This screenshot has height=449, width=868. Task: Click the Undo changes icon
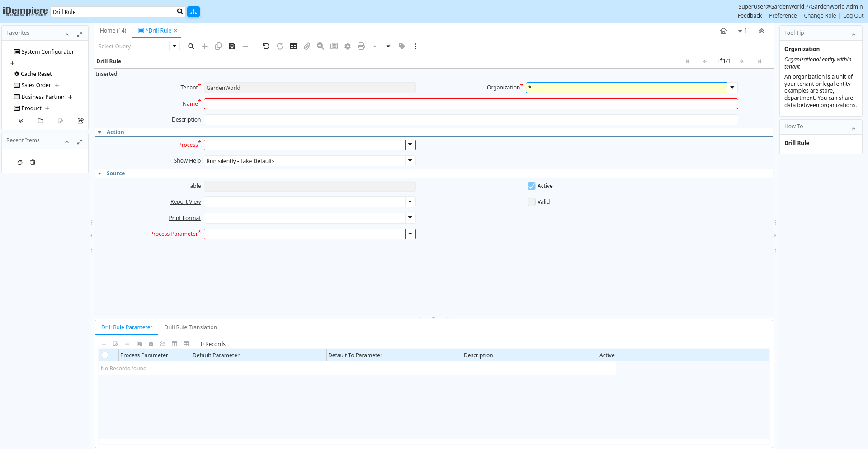(266, 46)
